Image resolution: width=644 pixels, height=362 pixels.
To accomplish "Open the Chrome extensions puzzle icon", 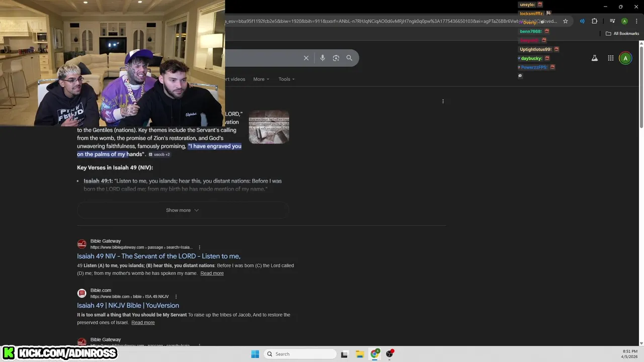I will coord(595,21).
